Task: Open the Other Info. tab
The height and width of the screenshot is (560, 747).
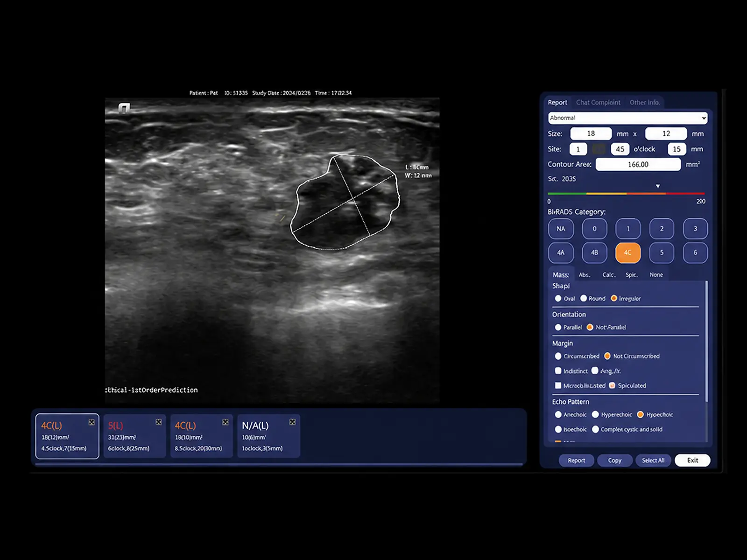Action: [x=644, y=103]
